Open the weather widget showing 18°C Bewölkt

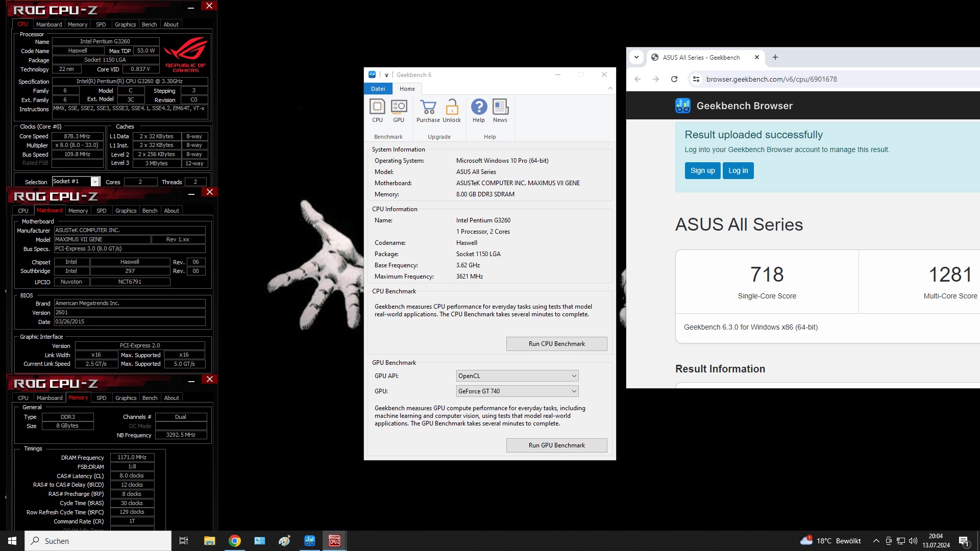point(831,541)
